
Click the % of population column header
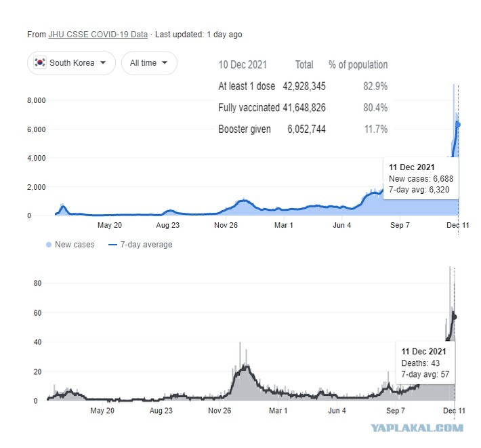click(358, 65)
